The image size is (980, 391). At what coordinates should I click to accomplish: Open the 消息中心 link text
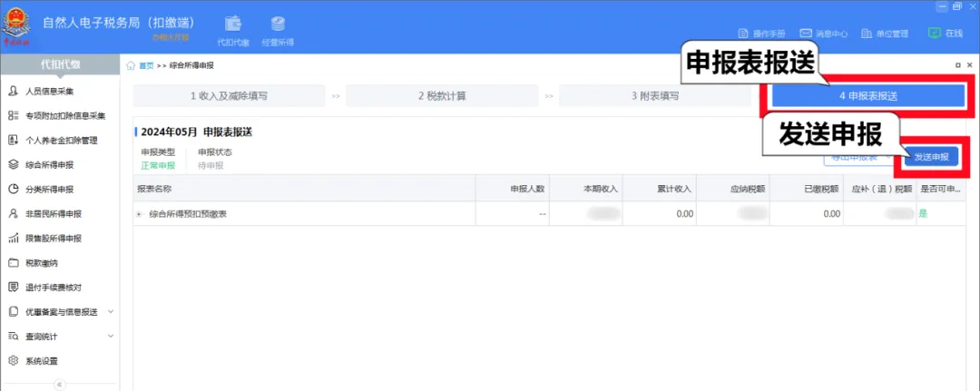pos(831,34)
